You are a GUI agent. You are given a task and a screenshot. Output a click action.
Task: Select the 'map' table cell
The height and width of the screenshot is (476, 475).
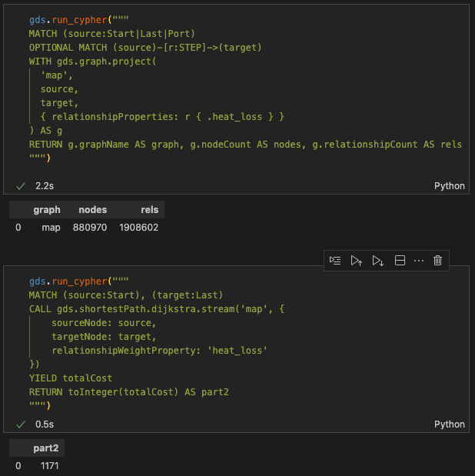tap(51, 228)
